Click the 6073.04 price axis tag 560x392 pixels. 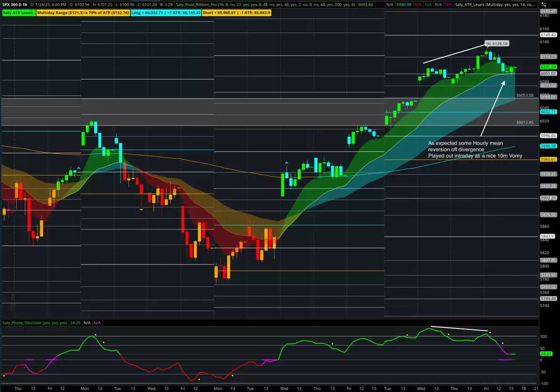click(548, 86)
